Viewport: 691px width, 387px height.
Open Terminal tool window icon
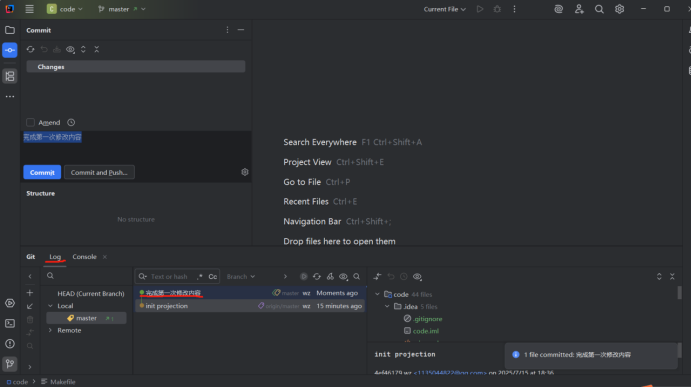pyautogui.click(x=10, y=324)
